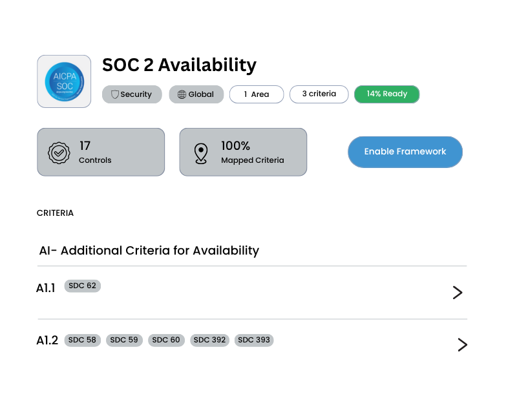Click the map pin Mapped Criteria icon
517x420 pixels.
pos(201,152)
